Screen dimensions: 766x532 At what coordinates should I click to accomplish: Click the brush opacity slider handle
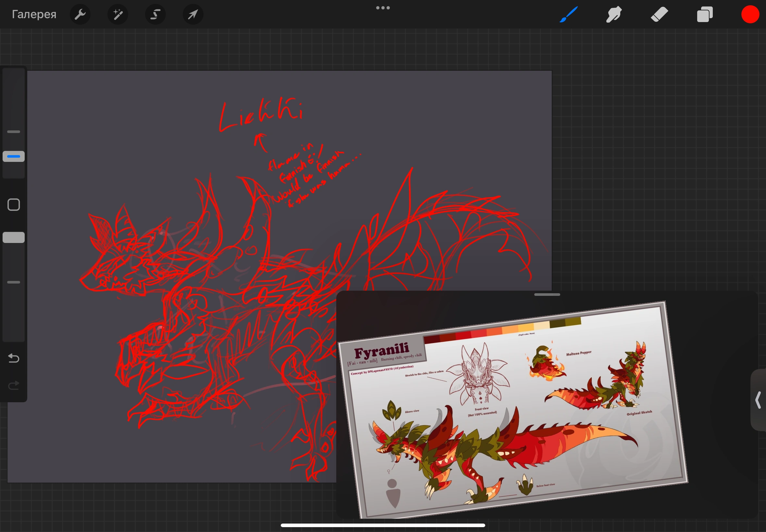[14, 237]
